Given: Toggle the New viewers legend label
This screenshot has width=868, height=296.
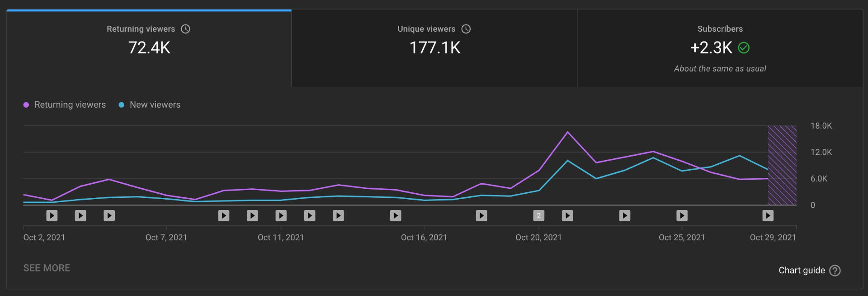Looking at the screenshot, I should (155, 105).
